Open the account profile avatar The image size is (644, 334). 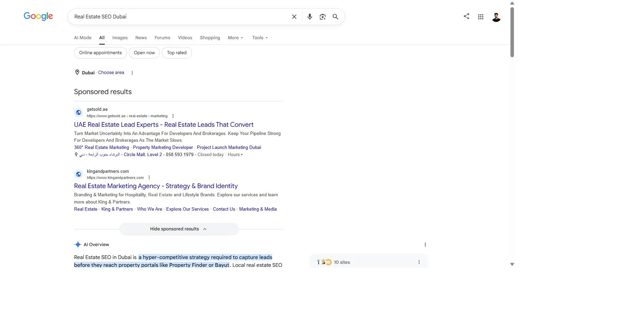click(496, 17)
